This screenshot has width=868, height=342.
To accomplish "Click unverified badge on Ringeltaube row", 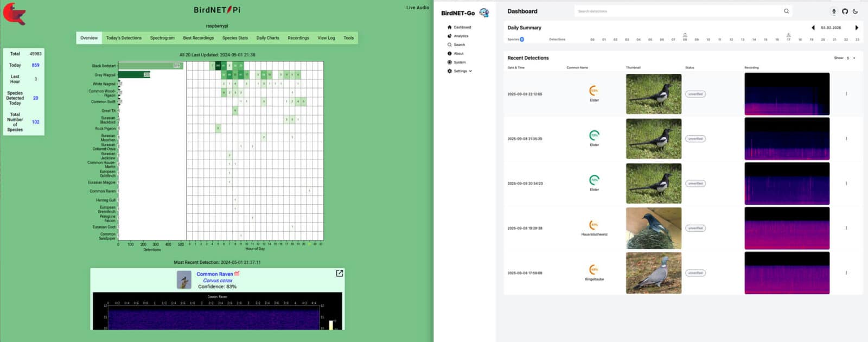I will tap(695, 273).
